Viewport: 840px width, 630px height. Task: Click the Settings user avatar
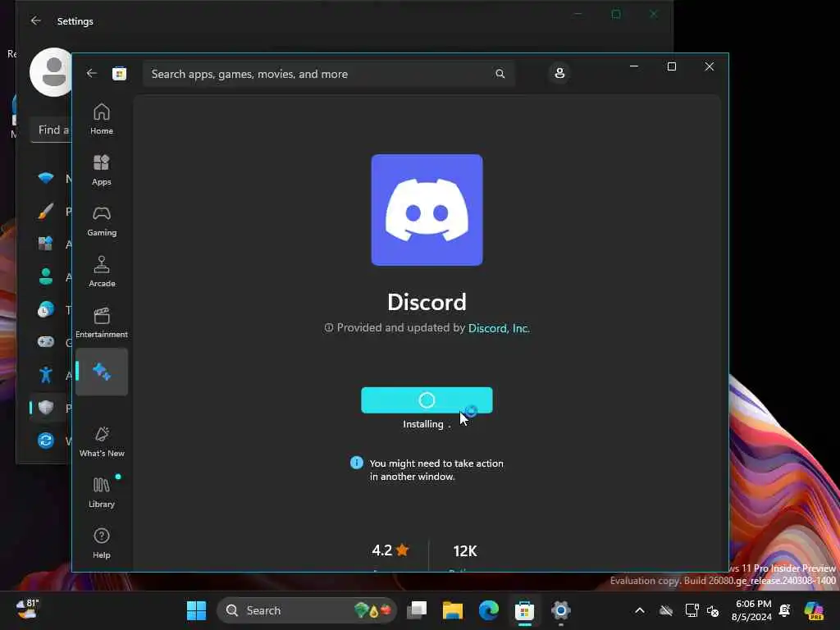[51, 72]
